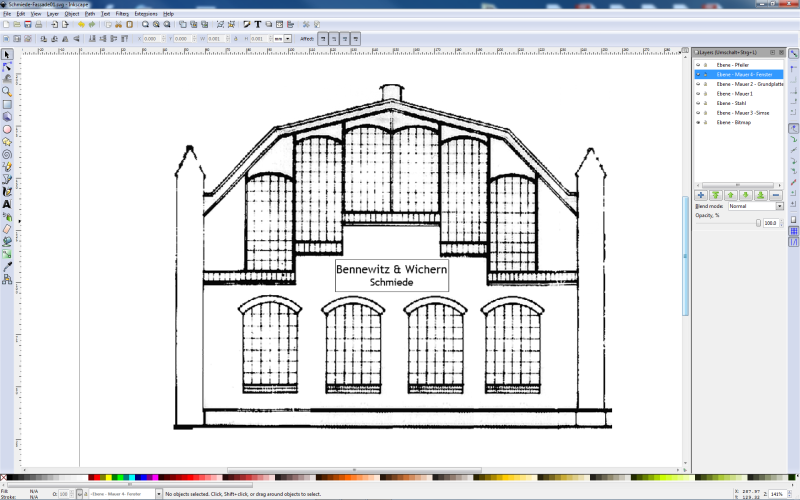Open the Path menu
This screenshot has width=800, height=500.
coord(90,14)
